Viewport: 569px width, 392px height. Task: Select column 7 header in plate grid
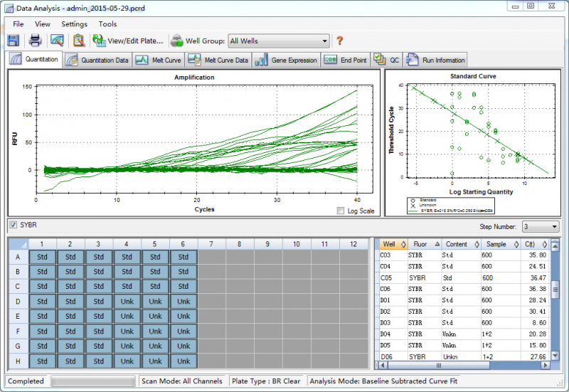[x=211, y=244]
